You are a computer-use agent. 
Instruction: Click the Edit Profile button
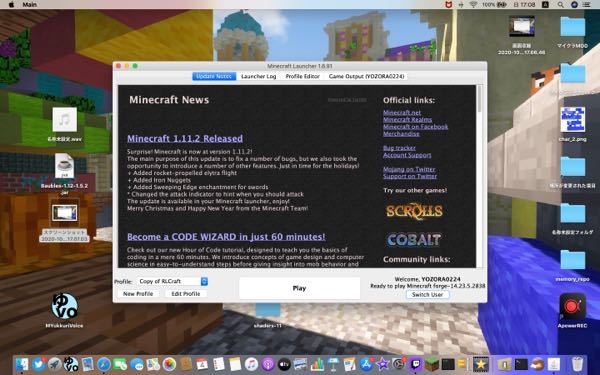186,293
